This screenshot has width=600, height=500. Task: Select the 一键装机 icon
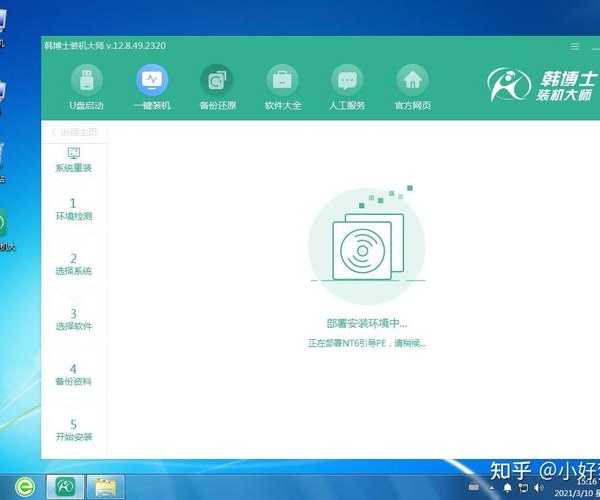tap(152, 86)
